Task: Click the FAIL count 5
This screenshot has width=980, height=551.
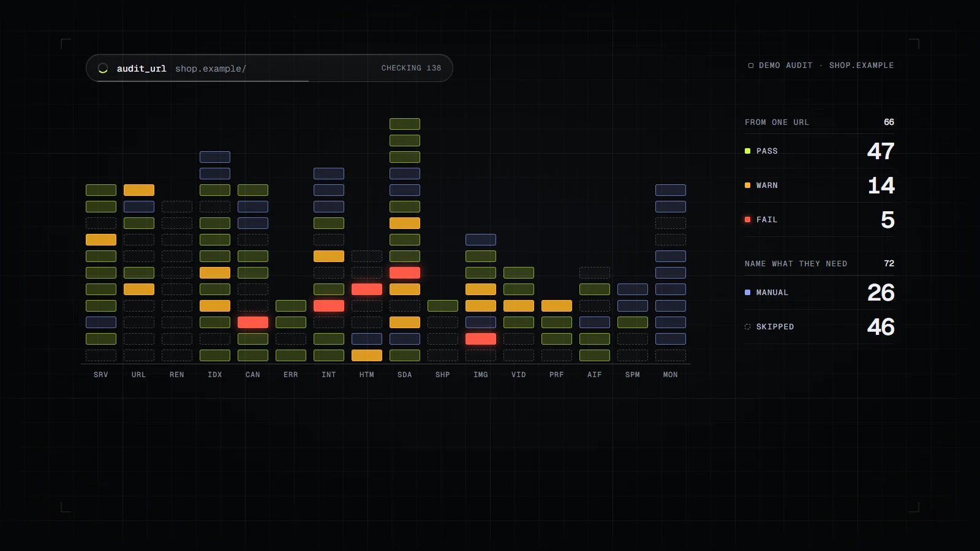Action: click(888, 220)
